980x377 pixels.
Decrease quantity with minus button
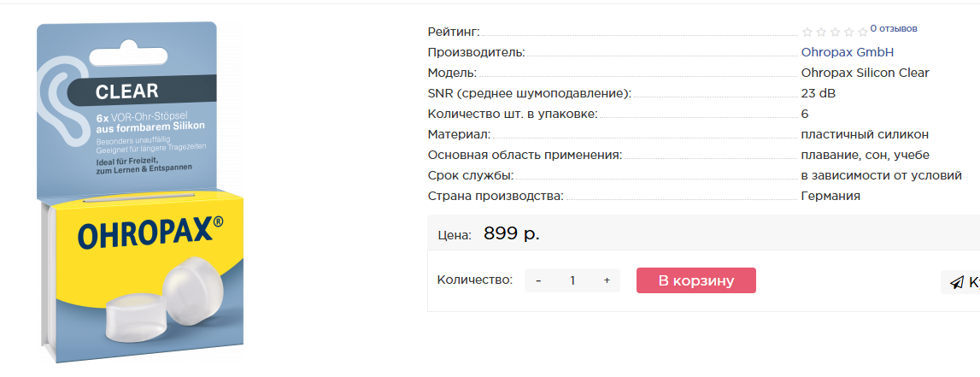pos(539,280)
